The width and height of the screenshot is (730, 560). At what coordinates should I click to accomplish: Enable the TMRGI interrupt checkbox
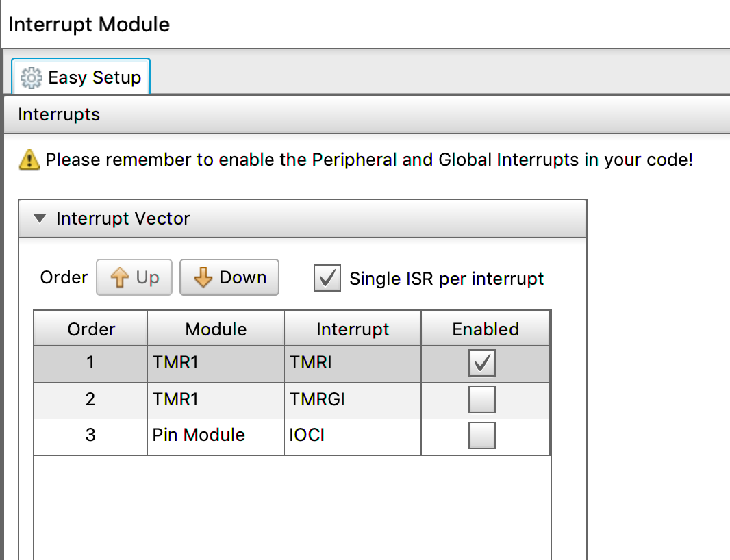tap(481, 399)
